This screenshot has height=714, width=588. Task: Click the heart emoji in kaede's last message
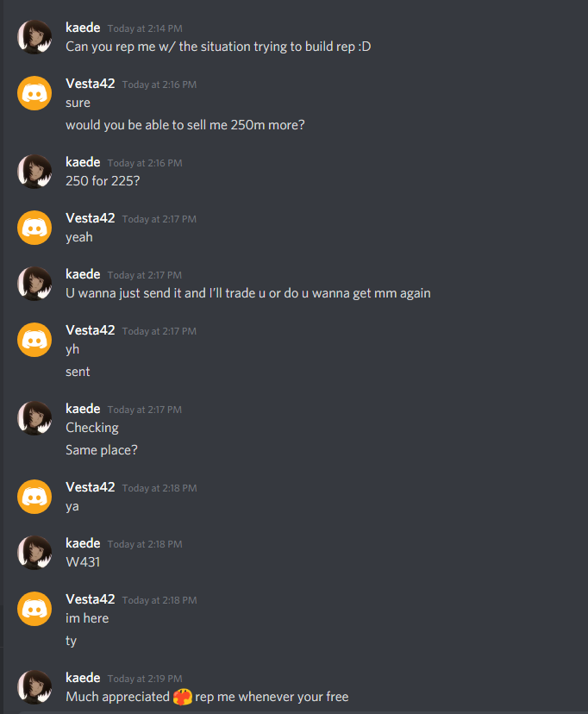[x=183, y=697]
